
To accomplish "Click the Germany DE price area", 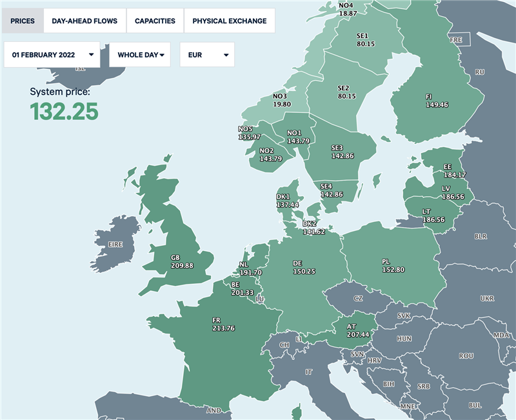I will (303, 267).
